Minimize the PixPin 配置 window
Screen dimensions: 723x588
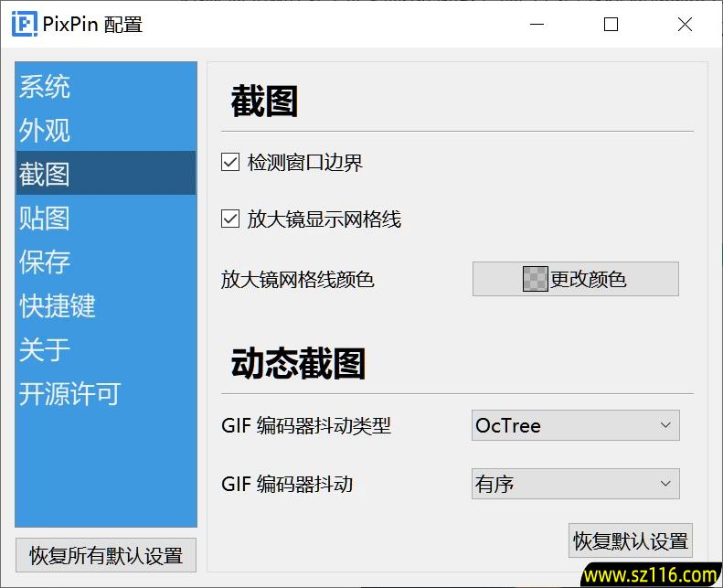537,25
